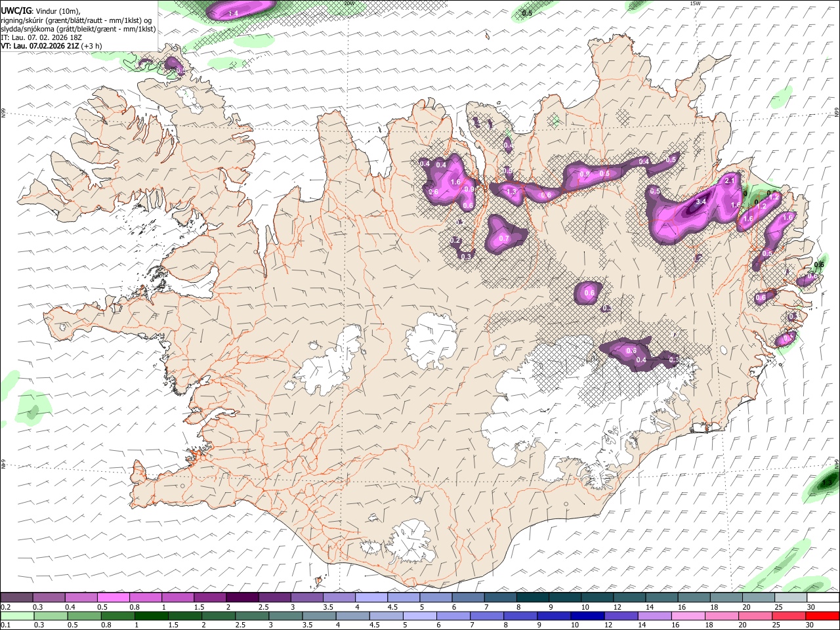Select the darkest green swatch between 1 and 1.5

click(x=151, y=616)
